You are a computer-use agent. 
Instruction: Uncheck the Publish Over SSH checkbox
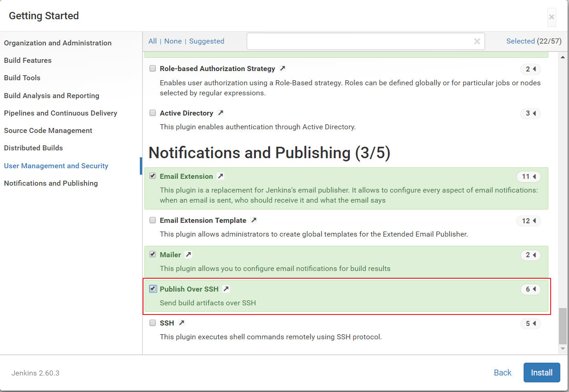click(x=153, y=289)
